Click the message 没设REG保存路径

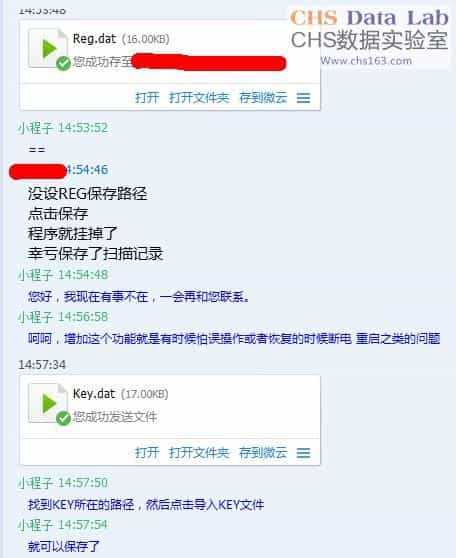coord(87,194)
